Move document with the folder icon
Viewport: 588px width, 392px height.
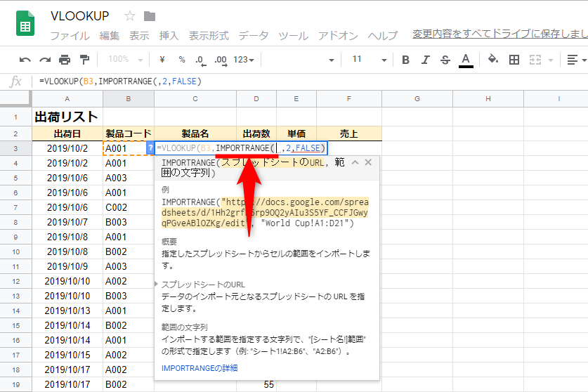click(149, 16)
